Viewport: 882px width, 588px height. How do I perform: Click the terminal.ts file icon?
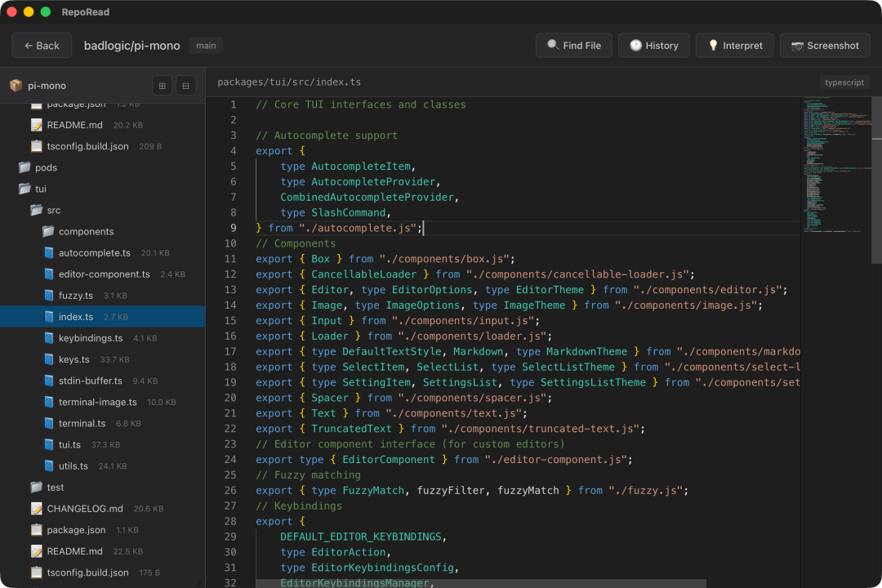[x=49, y=424]
